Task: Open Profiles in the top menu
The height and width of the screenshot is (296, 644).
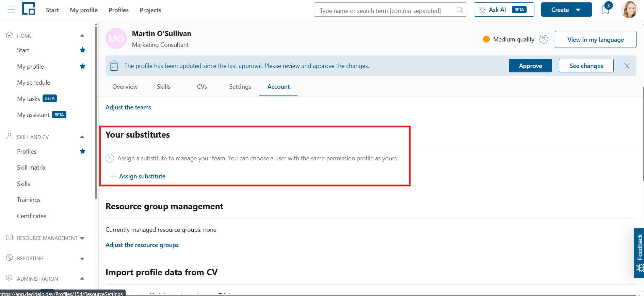Action: (119, 10)
